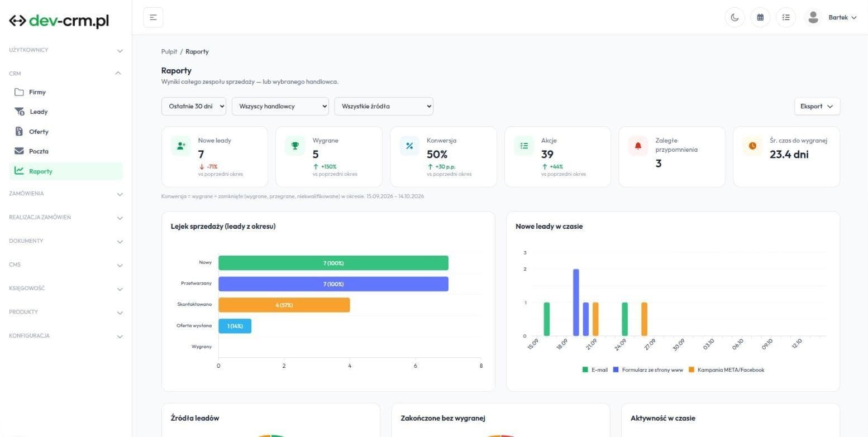Click the Śr. czas do wygranej clock icon
The height and width of the screenshot is (437, 868).
pos(752,146)
